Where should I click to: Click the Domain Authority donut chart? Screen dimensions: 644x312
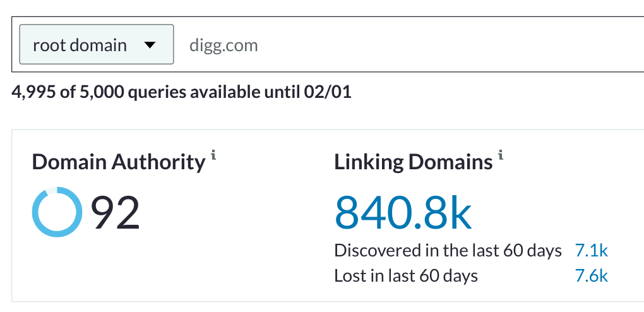(x=57, y=212)
